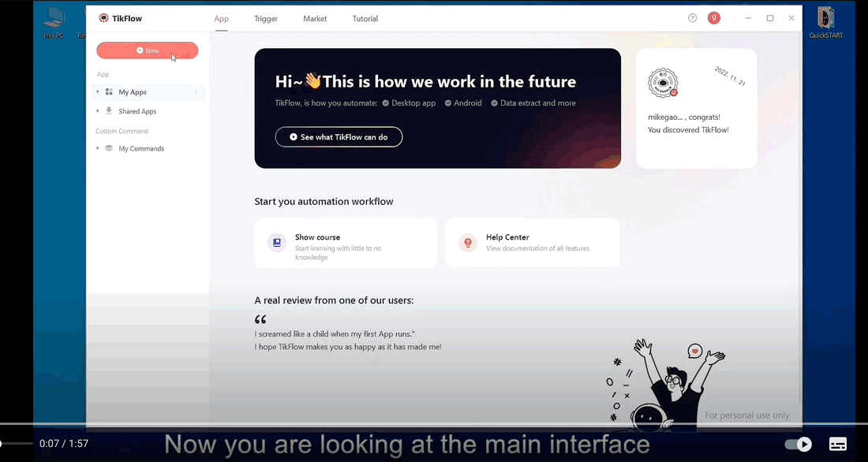Click the Android check icon
Image resolution: width=868 pixels, height=462 pixels.
pyautogui.click(x=448, y=103)
